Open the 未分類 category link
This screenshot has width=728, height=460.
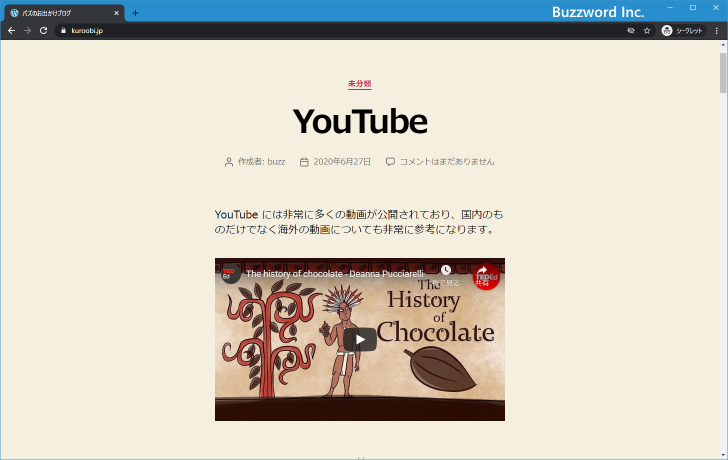point(360,84)
